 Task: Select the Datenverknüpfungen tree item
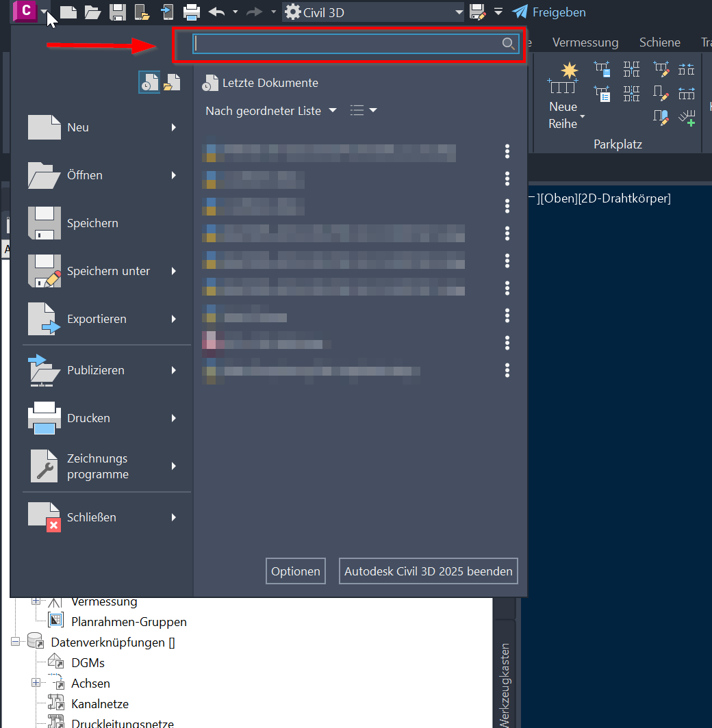click(112, 642)
